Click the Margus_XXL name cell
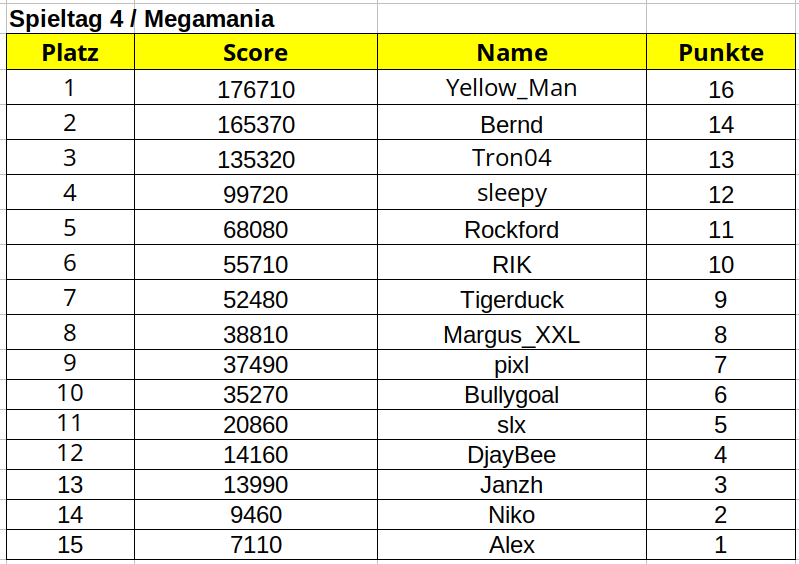Image resolution: width=799 pixels, height=564 pixels. click(x=512, y=335)
